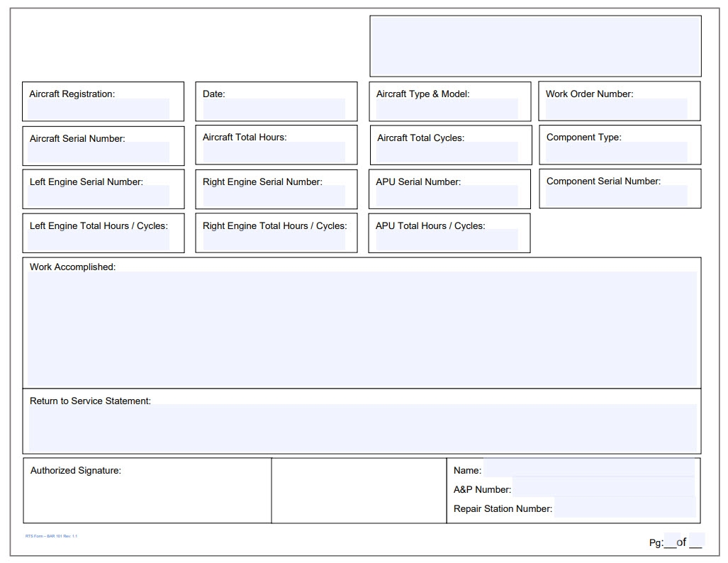Select the Aircraft Total Cycles field
This screenshot has height=563, width=728.
click(447, 152)
